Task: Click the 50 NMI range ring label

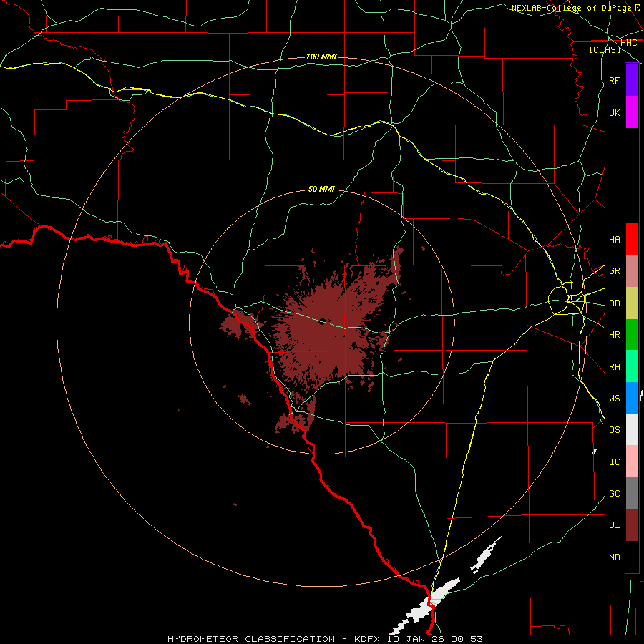Action: point(321,189)
